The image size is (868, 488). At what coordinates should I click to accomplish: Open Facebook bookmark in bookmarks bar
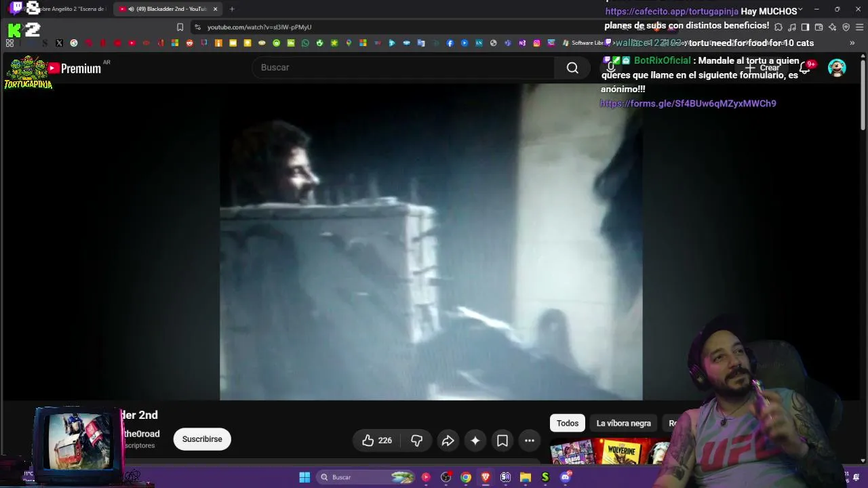pos(450,43)
